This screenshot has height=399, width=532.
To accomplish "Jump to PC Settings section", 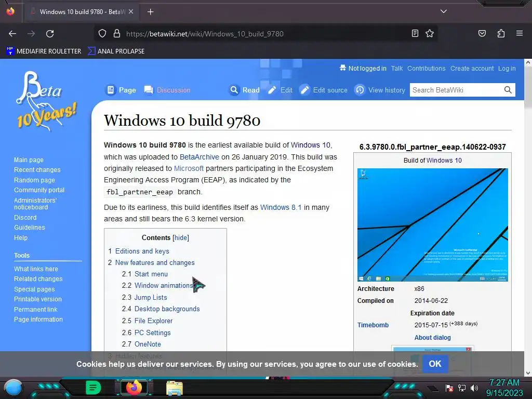I will pos(153,333).
